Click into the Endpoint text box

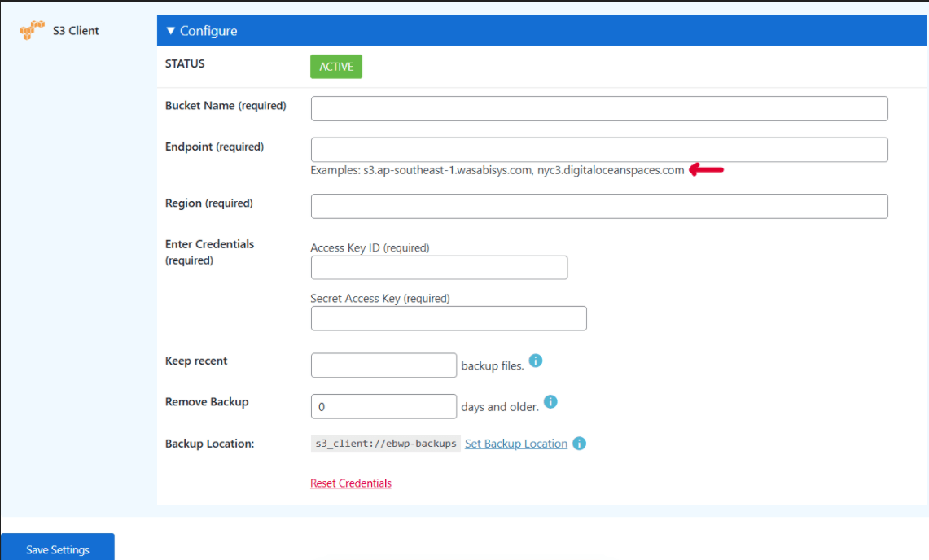[598, 150]
